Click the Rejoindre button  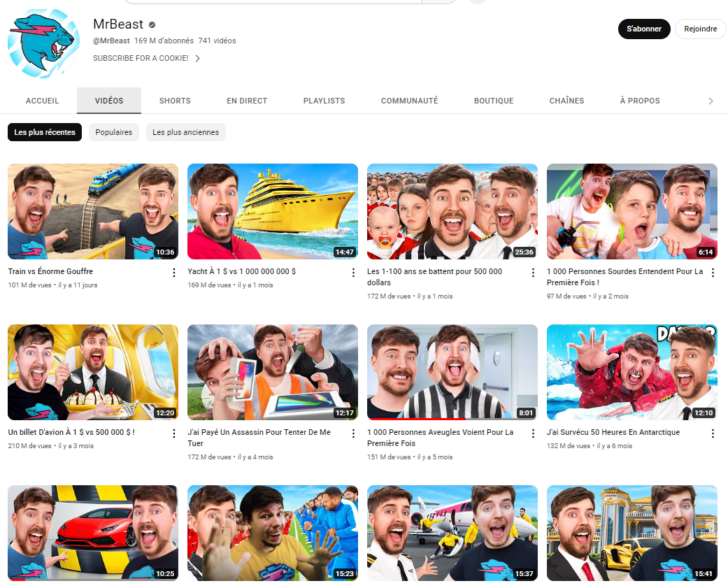(700, 29)
